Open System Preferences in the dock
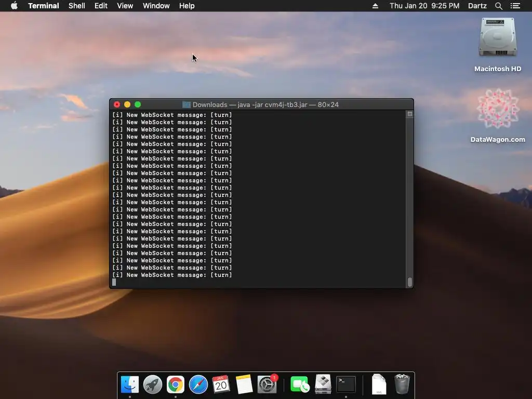 (x=267, y=384)
